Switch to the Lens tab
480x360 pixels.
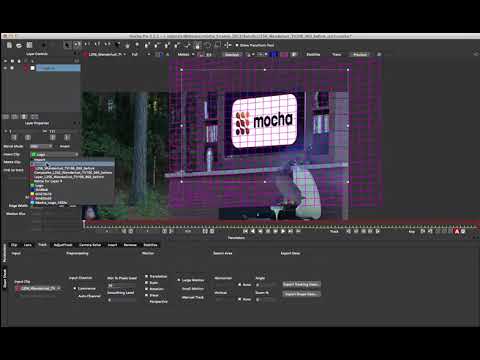coord(27,245)
